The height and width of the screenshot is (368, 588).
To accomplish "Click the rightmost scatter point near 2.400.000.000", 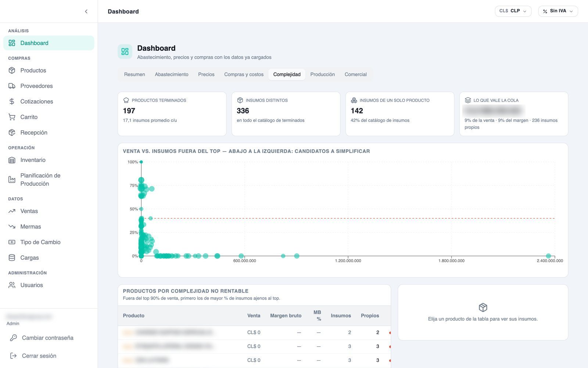I will click(x=548, y=256).
